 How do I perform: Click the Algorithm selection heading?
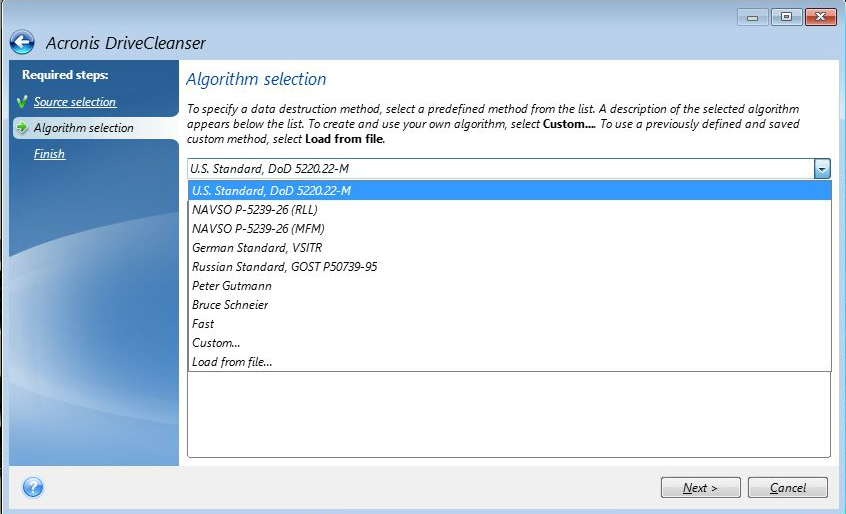[x=256, y=79]
